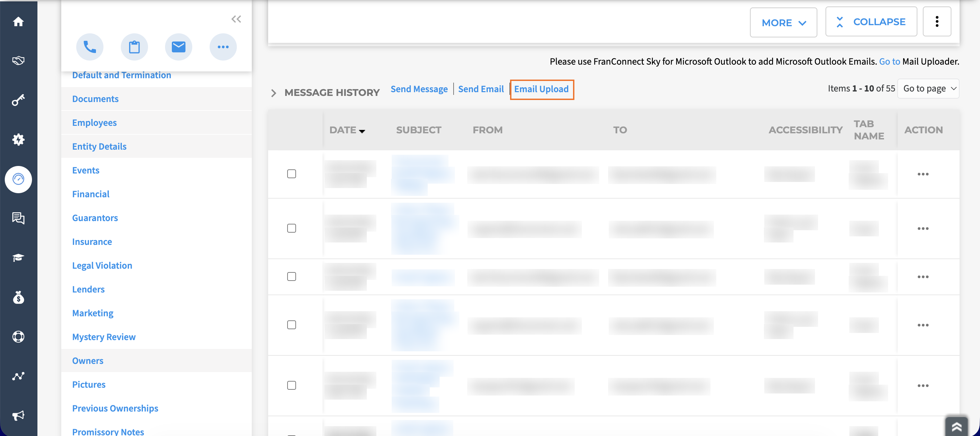Click the megaphone icon in sidebar
Viewport: 980px width, 436px height.
click(18, 415)
